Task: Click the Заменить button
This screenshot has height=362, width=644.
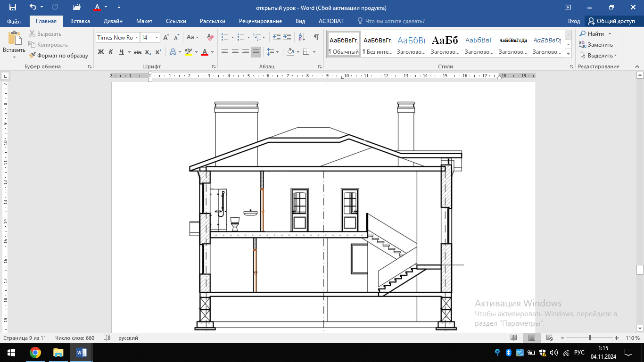Action: [x=596, y=45]
